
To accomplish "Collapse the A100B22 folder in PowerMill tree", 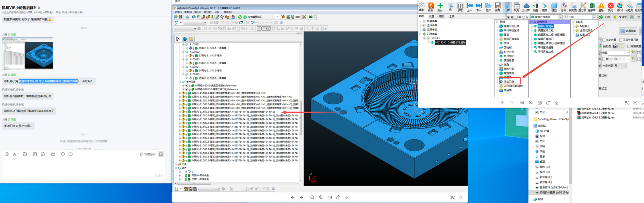I will [x=183, y=52].
